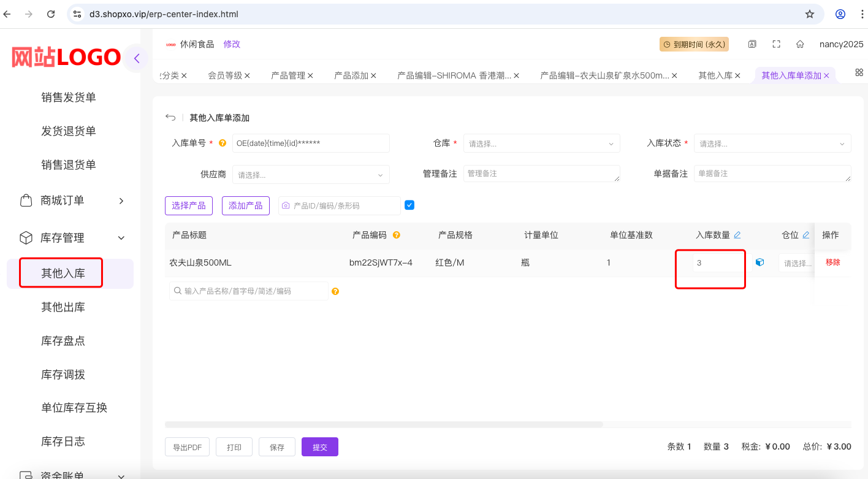
Task: Click browser reload icon
Action: click(51, 13)
